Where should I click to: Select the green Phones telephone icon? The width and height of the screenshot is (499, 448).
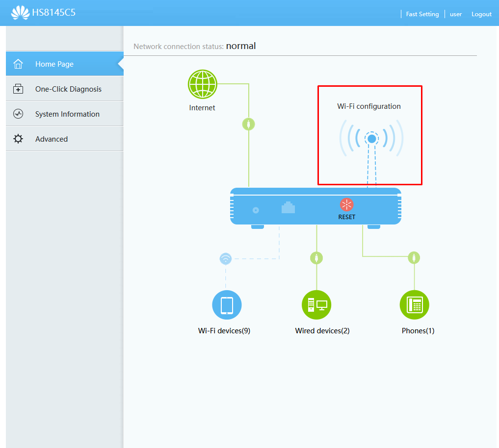pyautogui.click(x=415, y=305)
